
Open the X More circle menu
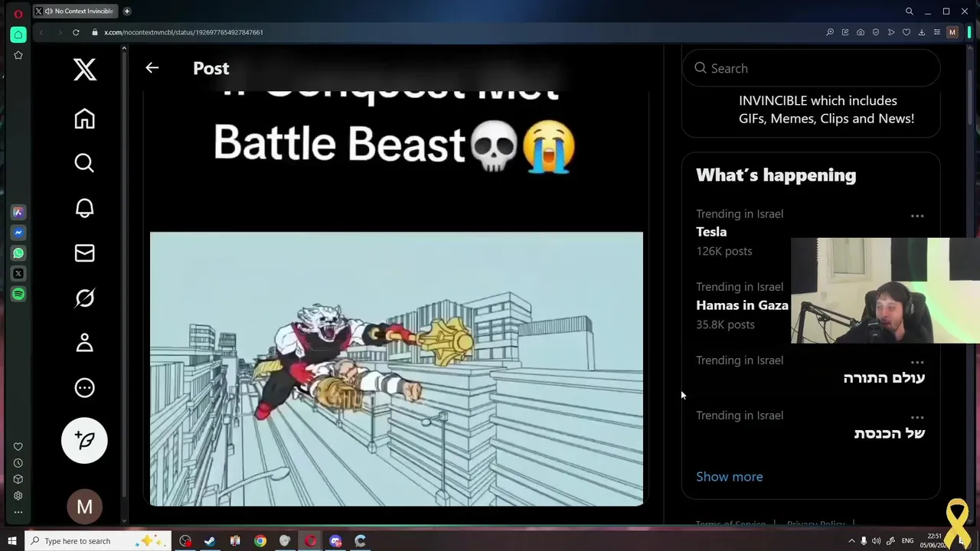84,388
